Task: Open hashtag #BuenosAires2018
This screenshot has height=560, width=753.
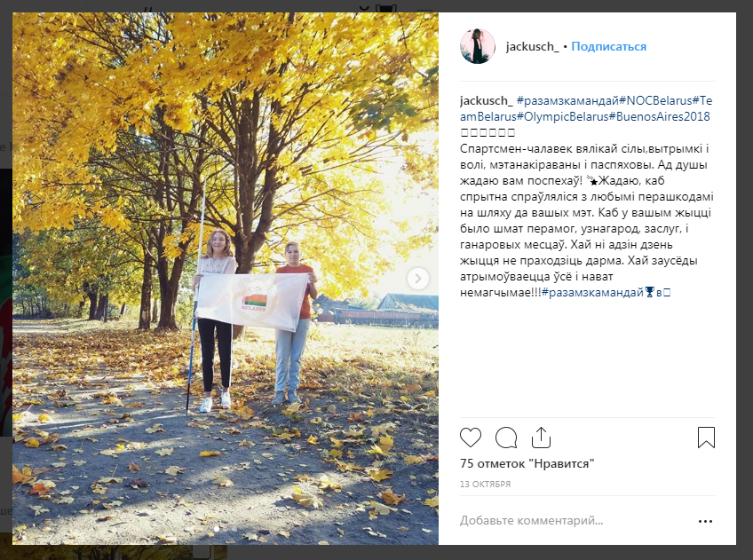Action: pos(660,116)
